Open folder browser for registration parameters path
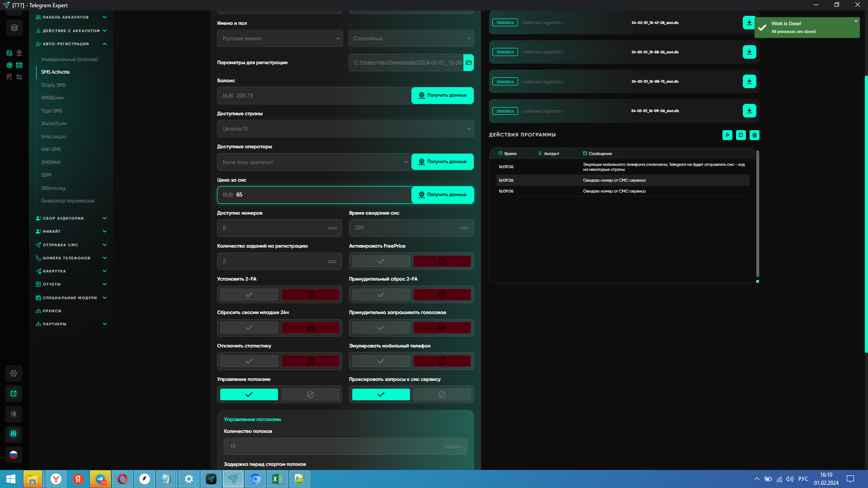 pyautogui.click(x=469, y=63)
